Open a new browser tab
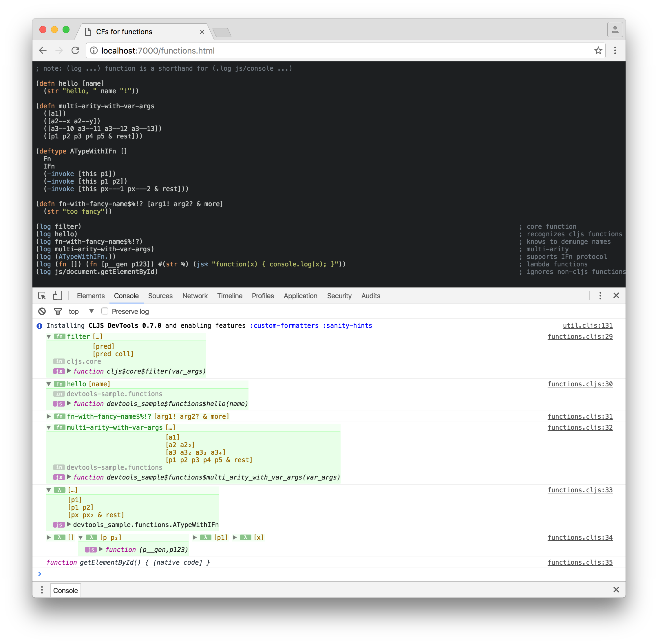This screenshot has height=644, width=658. (222, 32)
